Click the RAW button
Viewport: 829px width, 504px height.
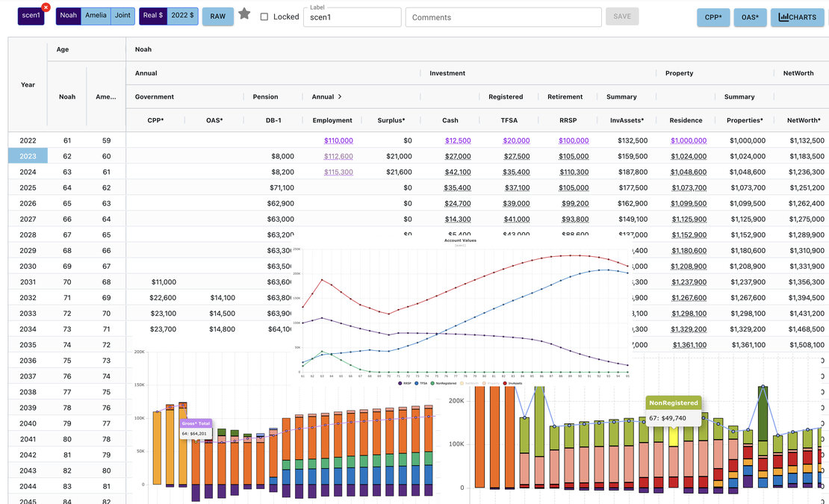coord(217,16)
